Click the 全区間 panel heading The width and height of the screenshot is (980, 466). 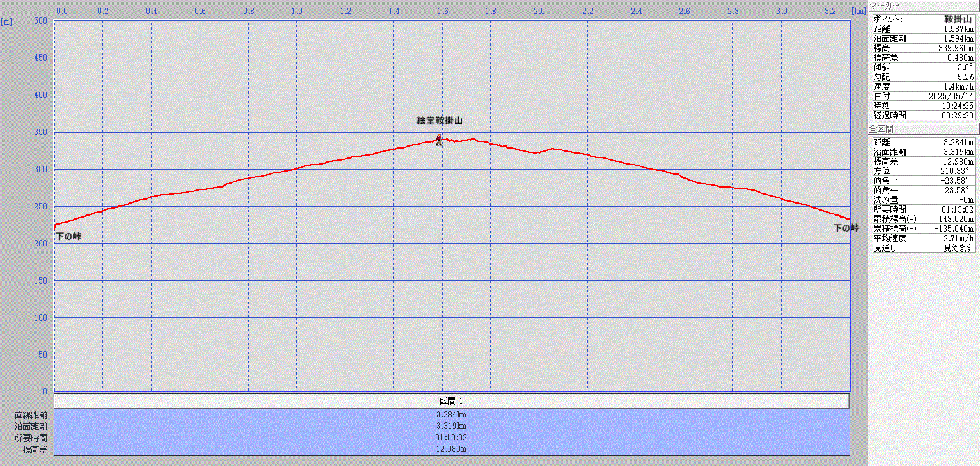(x=880, y=129)
